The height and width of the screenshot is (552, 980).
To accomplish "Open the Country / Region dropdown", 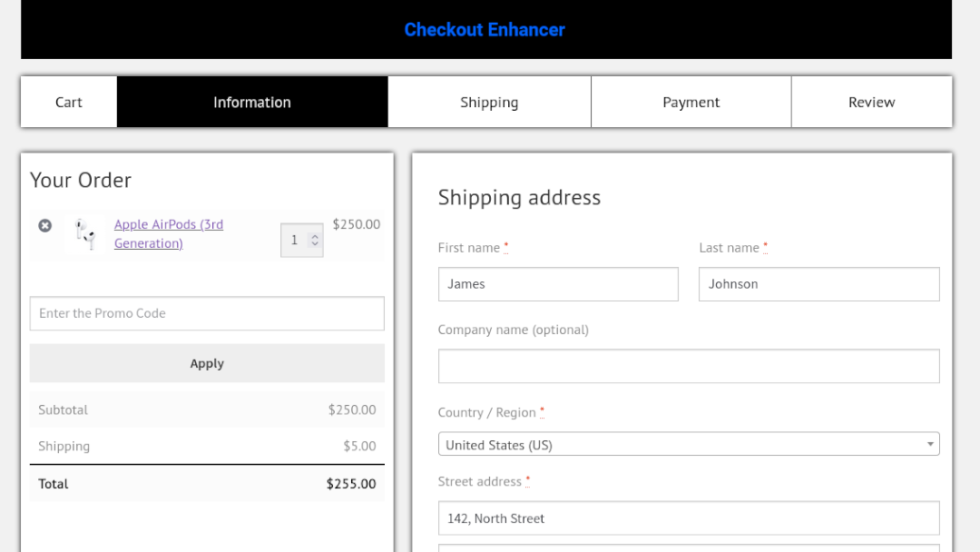I will point(689,444).
